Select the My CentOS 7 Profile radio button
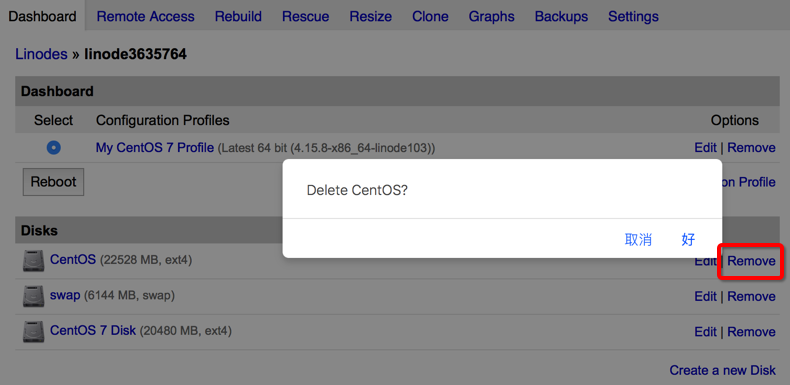Screen dimensions: 790x385 point(53,148)
